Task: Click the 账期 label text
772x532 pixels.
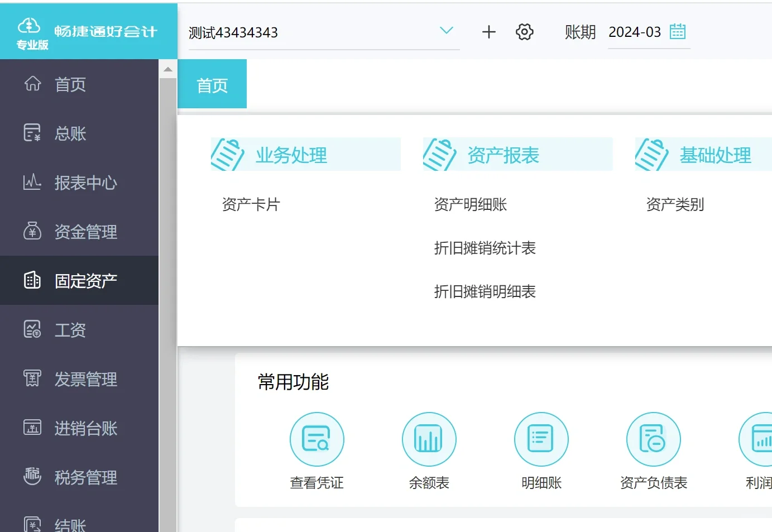Action: coord(581,32)
